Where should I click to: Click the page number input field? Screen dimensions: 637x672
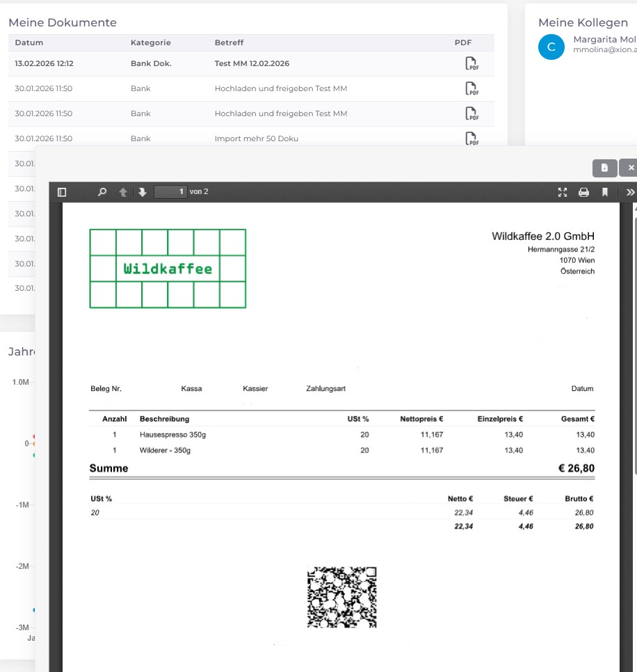point(170,192)
